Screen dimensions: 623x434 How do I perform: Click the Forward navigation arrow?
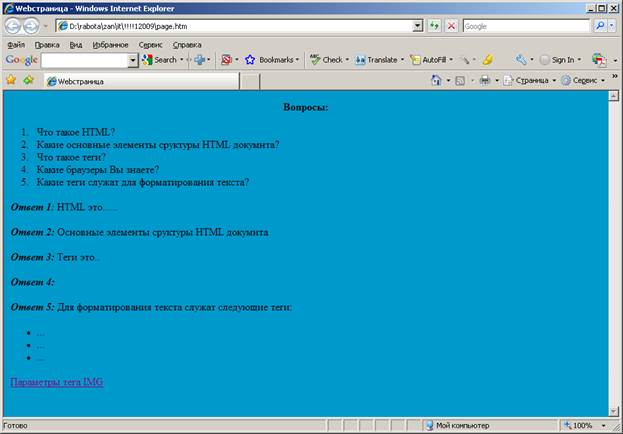(31, 26)
